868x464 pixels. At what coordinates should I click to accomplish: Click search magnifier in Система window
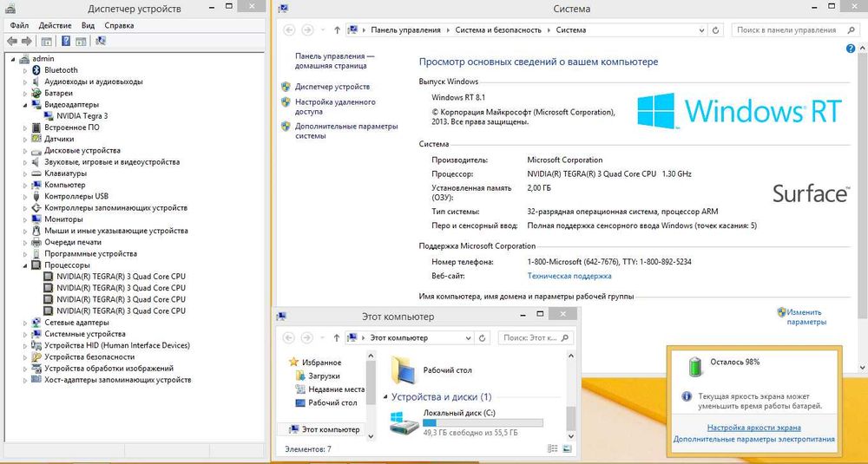(851, 30)
